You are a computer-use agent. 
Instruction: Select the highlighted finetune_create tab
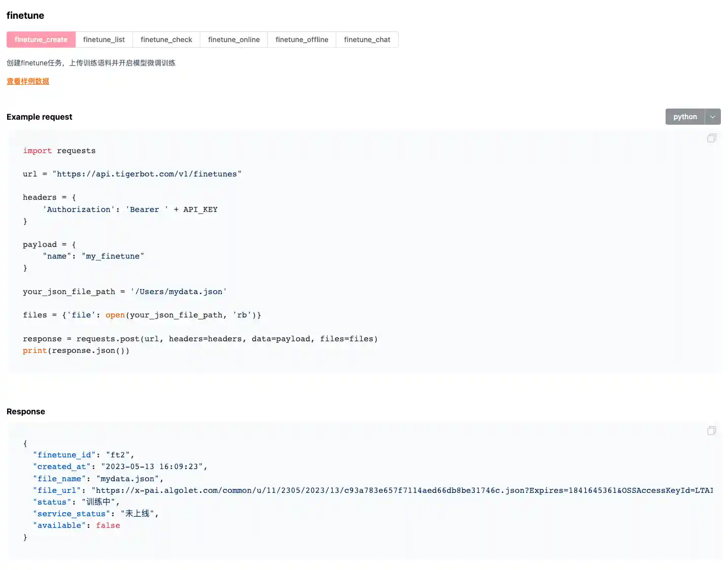41,39
